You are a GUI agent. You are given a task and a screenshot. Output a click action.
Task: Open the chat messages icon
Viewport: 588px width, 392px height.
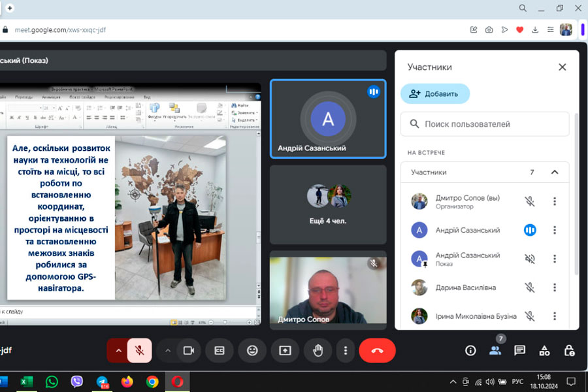[x=520, y=350]
